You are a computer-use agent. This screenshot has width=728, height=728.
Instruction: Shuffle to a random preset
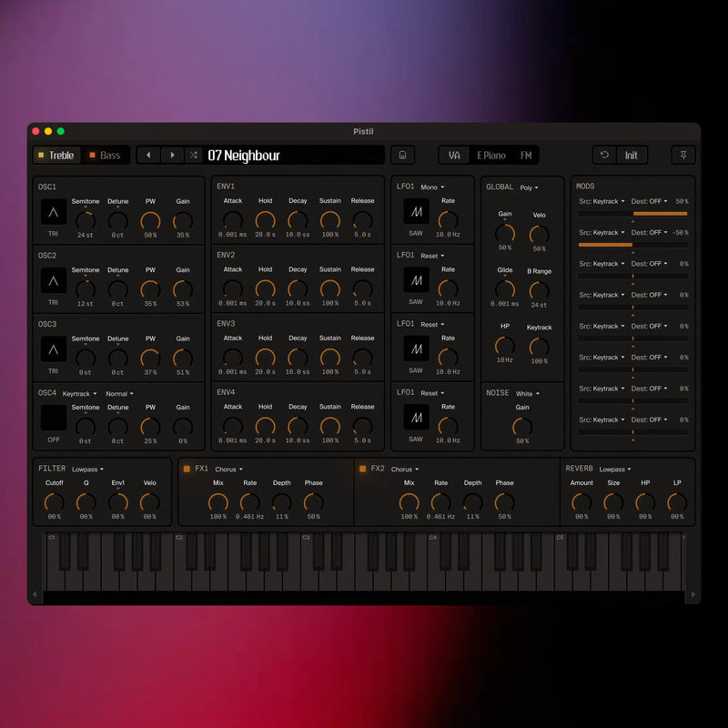[x=194, y=155]
